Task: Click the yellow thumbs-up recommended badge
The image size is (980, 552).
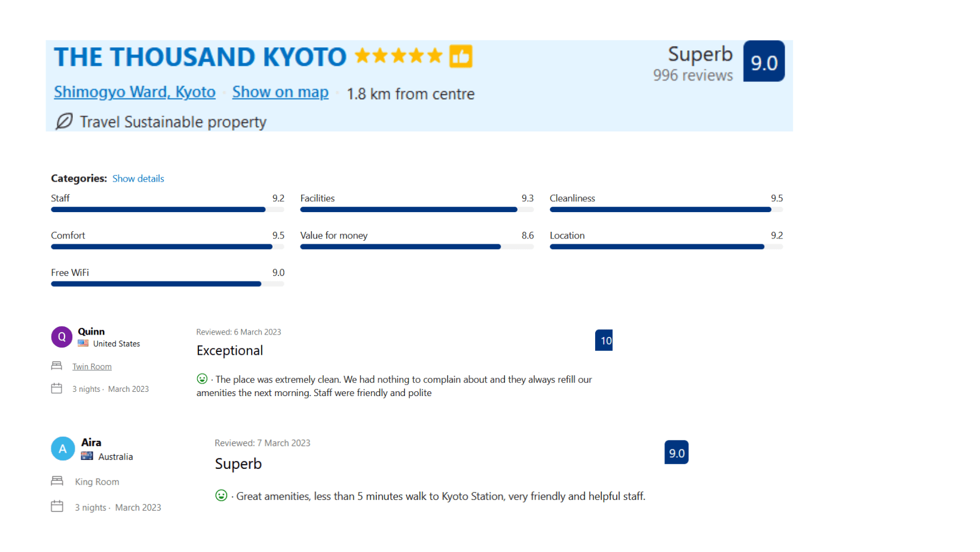Action: coord(461,57)
